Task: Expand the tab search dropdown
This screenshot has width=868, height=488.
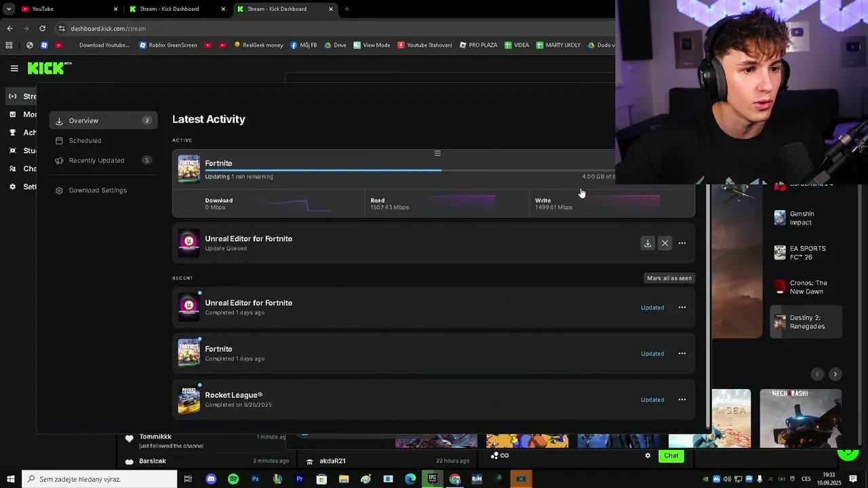Action: point(9,9)
